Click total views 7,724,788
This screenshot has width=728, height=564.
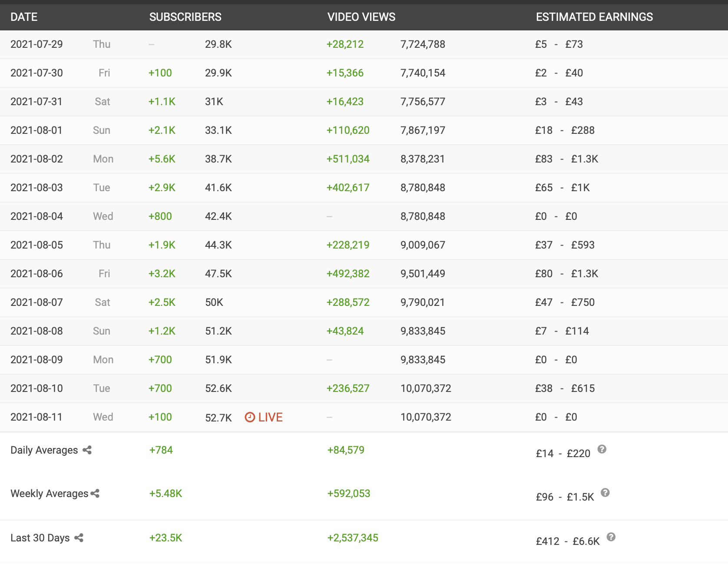point(423,44)
